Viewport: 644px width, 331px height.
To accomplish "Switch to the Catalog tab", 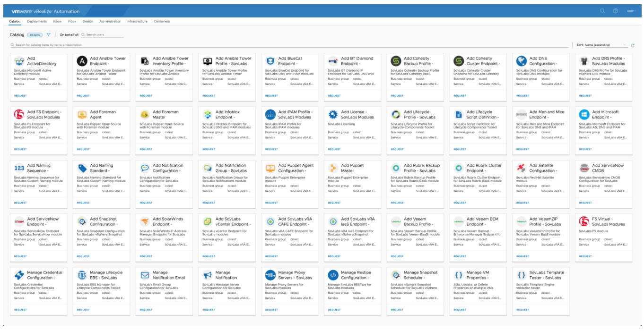I will tap(15, 21).
